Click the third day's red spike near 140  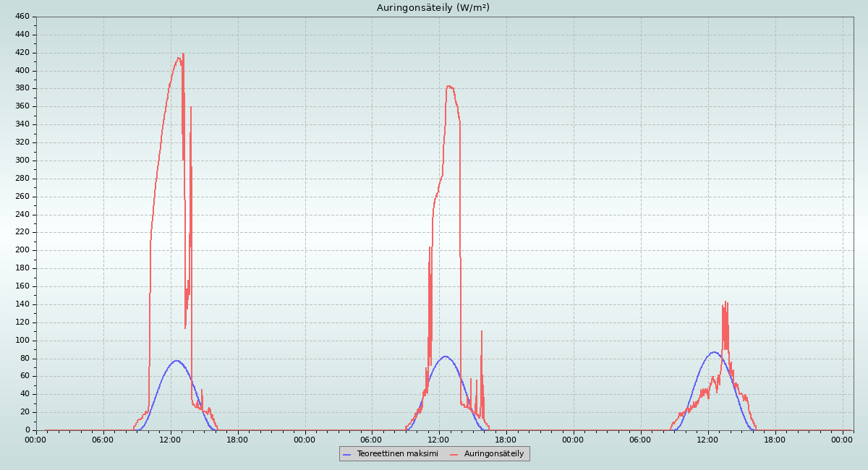pyautogui.click(x=726, y=303)
